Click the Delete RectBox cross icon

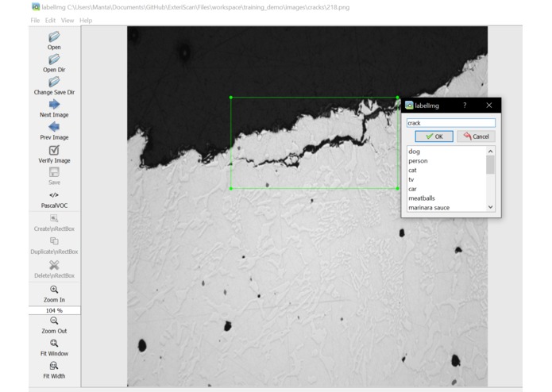(54, 265)
